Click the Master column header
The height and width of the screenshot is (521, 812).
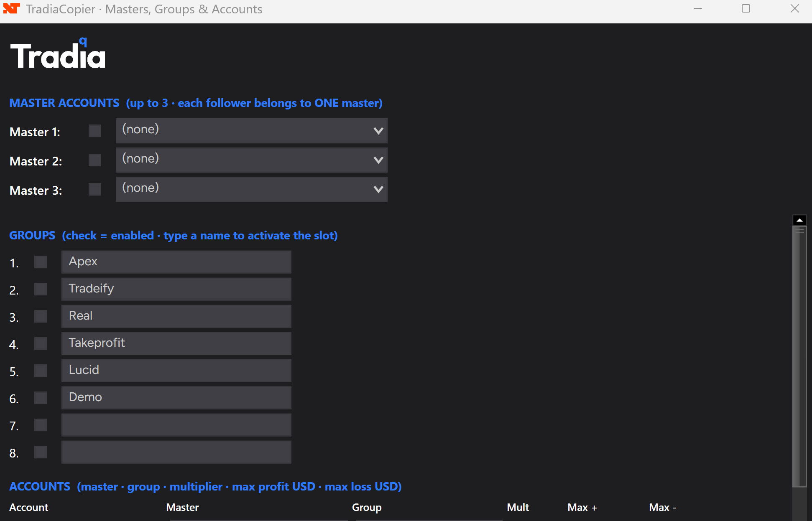click(x=182, y=507)
